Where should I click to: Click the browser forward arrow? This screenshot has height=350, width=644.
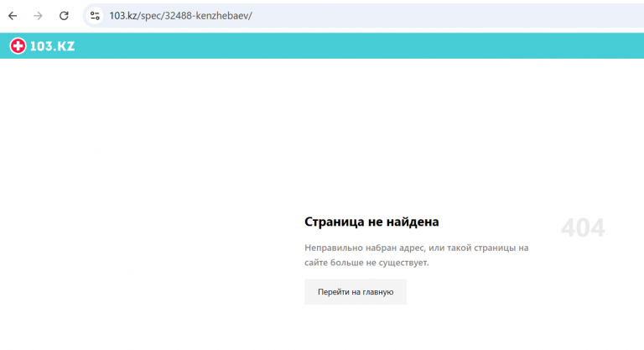click(38, 16)
